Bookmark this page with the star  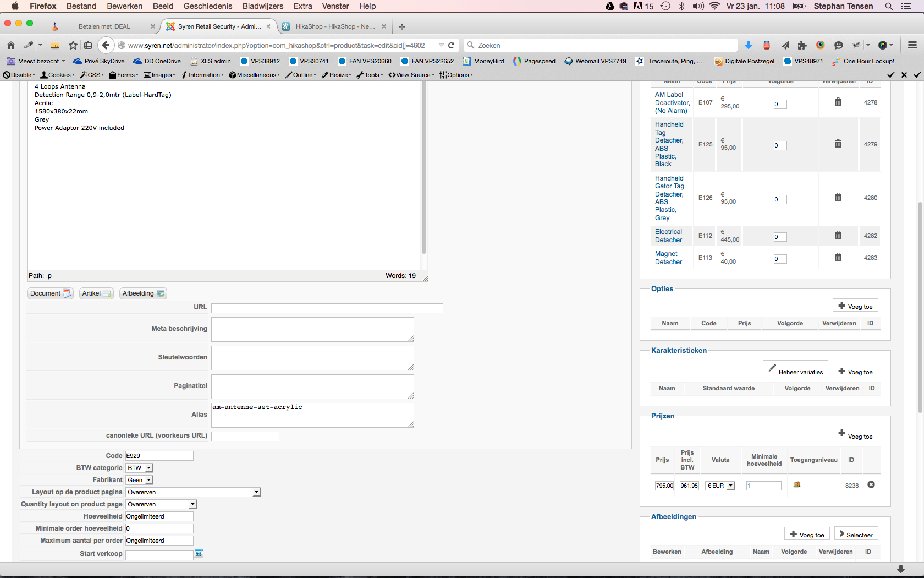pyautogui.click(x=73, y=45)
